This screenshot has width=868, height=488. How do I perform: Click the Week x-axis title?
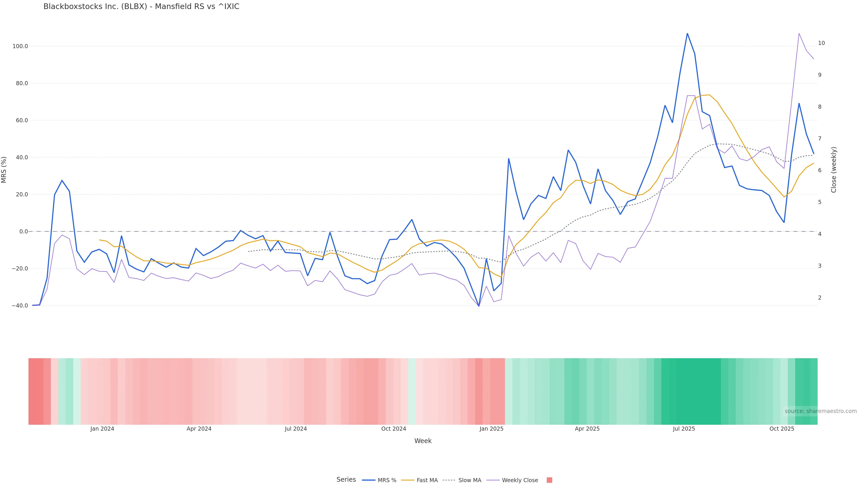point(423,441)
